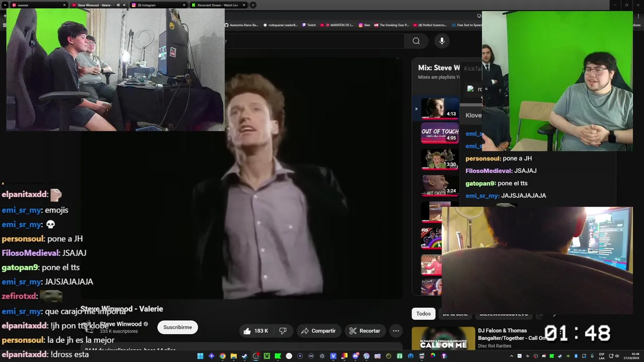Open Discord from the taskbar
This screenshot has height=362, width=644.
tap(356, 356)
